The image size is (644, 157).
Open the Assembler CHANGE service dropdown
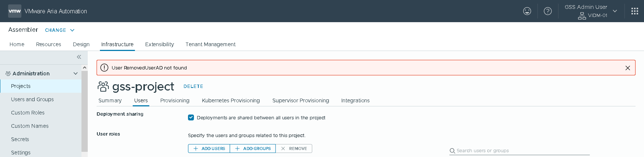[60, 30]
